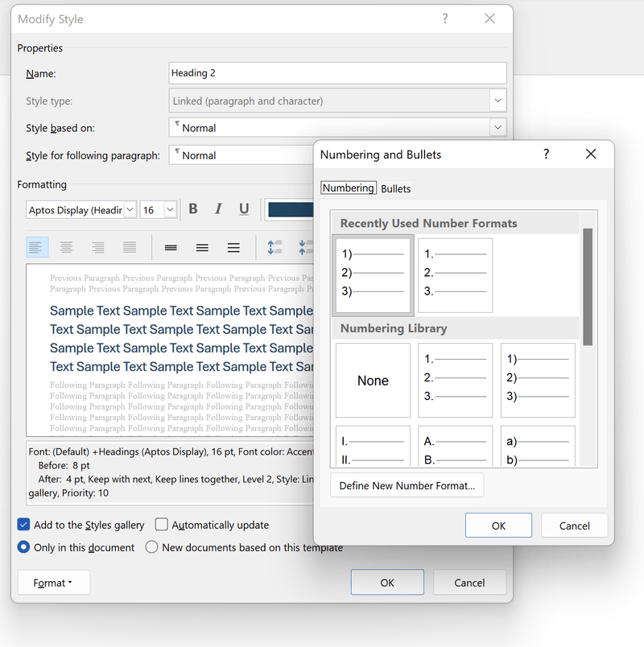Open Style type dropdown
This screenshot has height=647, width=644.
click(497, 101)
